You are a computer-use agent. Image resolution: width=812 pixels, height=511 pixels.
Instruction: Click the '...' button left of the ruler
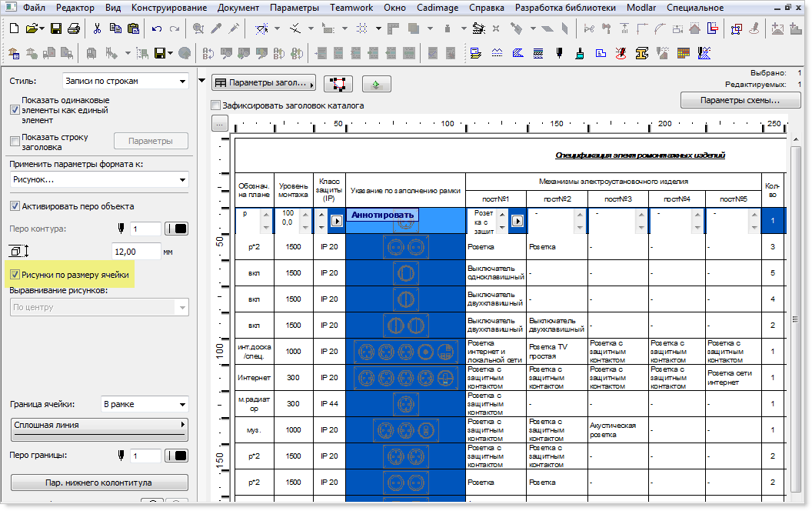pyautogui.click(x=220, y=124)
